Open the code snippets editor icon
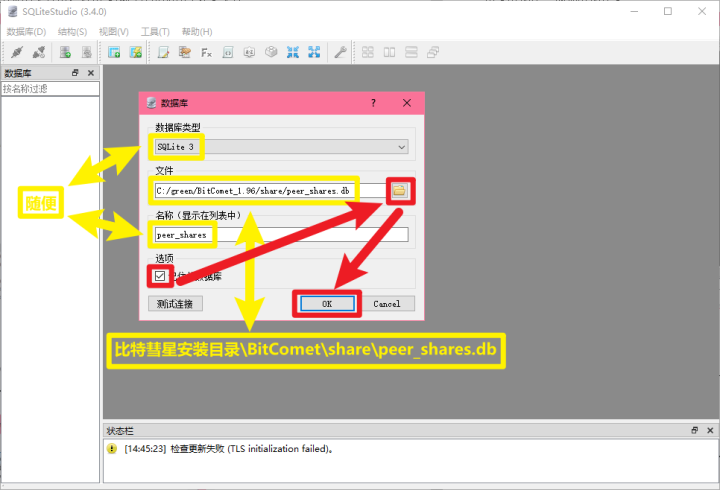 [x=228, y=52]
